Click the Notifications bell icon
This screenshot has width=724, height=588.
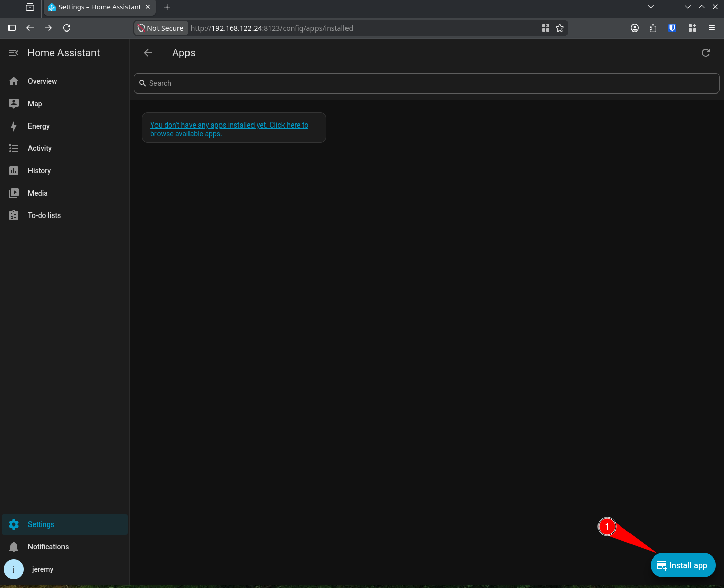[14, 547]
